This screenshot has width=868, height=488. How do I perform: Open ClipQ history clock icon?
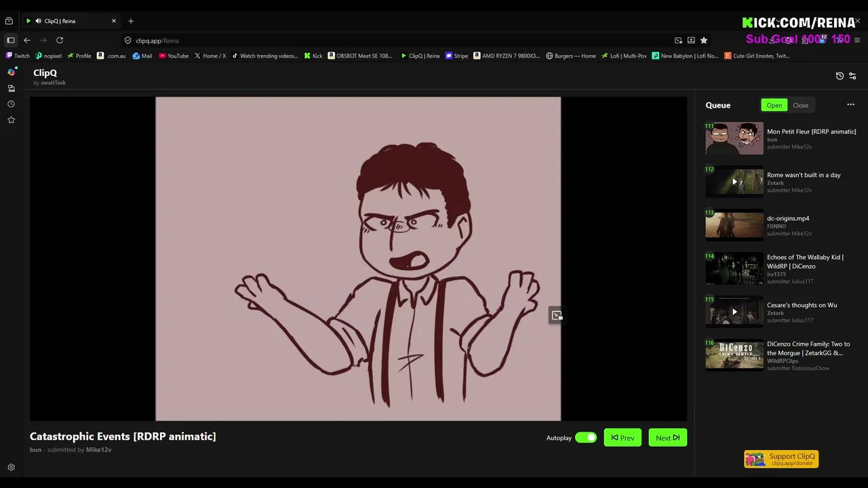[x=840, y=76]
